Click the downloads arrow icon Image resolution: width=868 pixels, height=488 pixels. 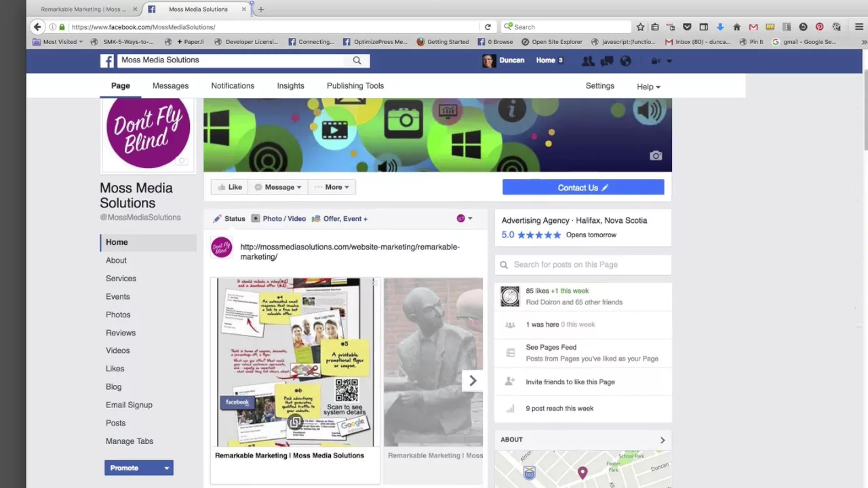coord(720,27)
